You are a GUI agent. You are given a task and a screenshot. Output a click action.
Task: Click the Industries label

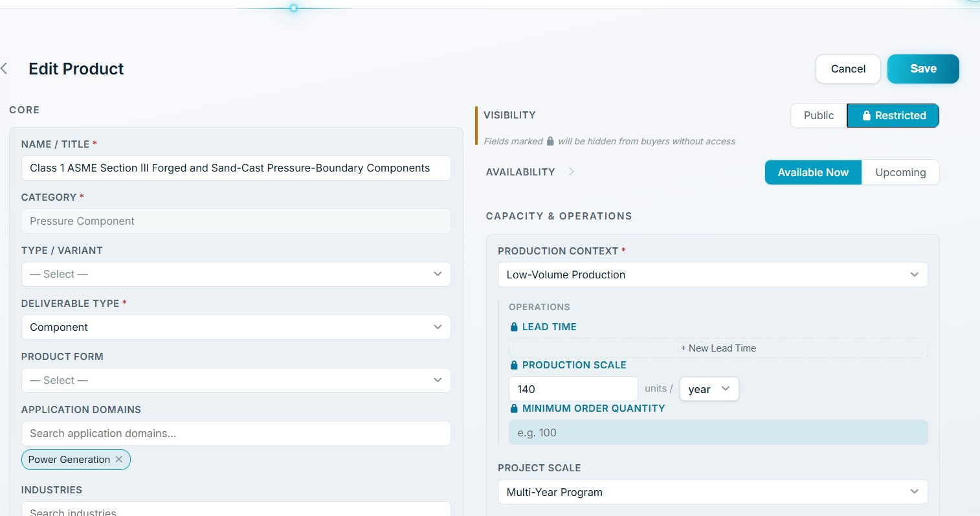[x=52, y=490]
